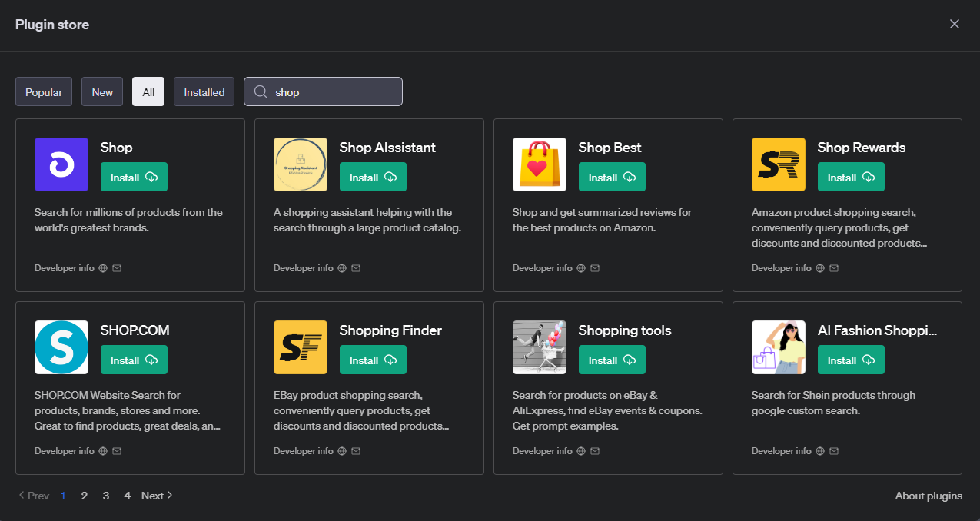Open developer website globe for Shopping Finder
Screen dimensions: 980x521
click(342, 451)
